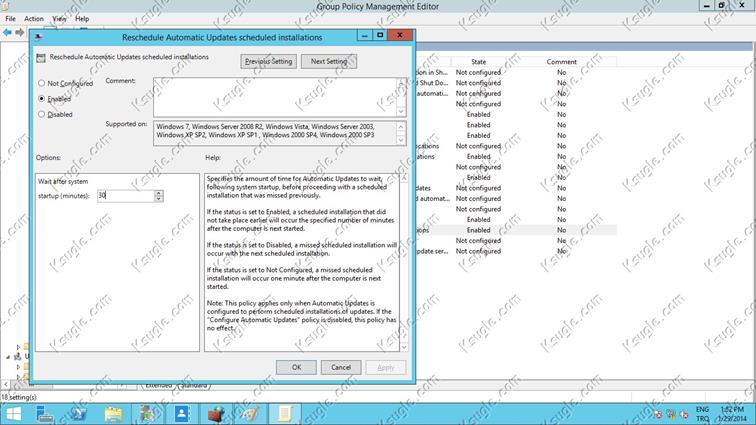Viewport: 756px width, 425px height.
Task: Click the greyed Apply button
Action: point(386,367)
